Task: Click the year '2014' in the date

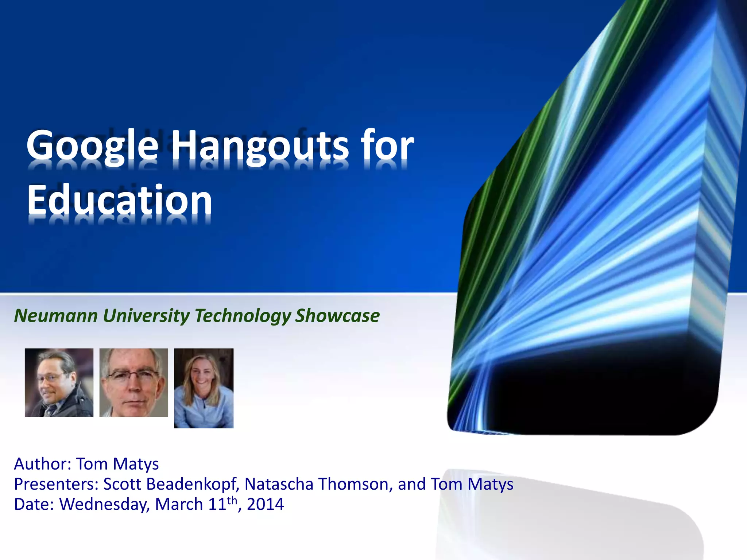Action: pyautogui.click(x=265, y=504)
